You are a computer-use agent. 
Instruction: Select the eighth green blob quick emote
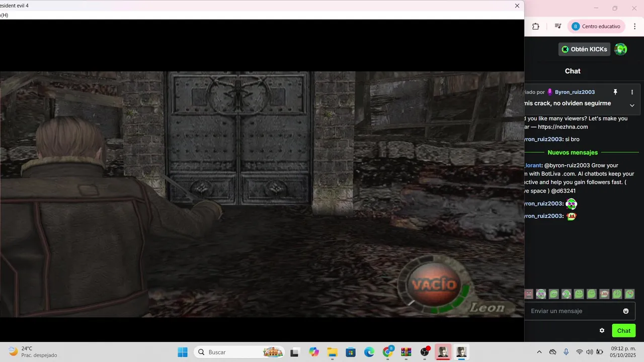tap(617, 294)
